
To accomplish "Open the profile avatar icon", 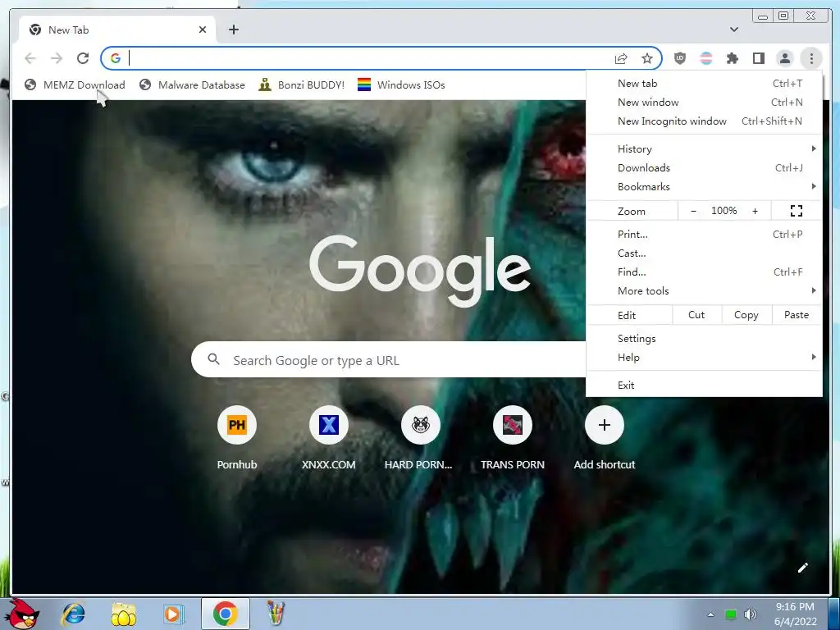I will click(785, 58).
